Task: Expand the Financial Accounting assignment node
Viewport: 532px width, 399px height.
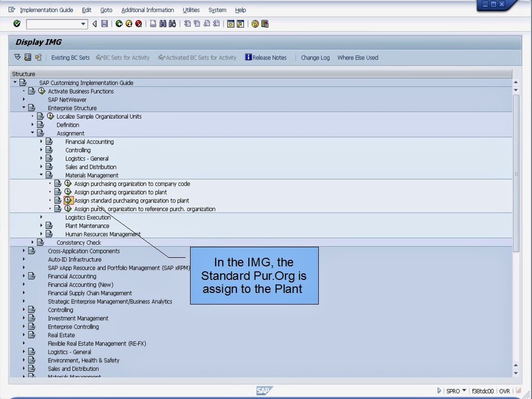Action: point(41,142)
